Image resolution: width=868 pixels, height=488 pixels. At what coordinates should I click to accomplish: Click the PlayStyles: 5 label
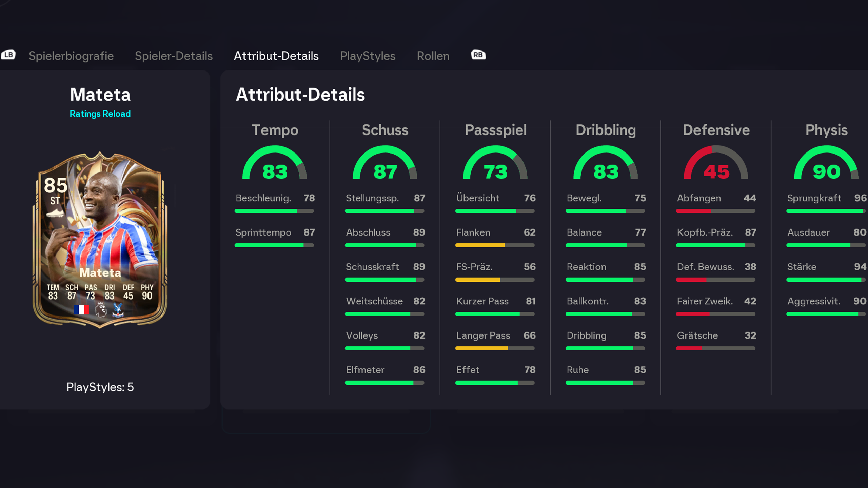[100, 387]
